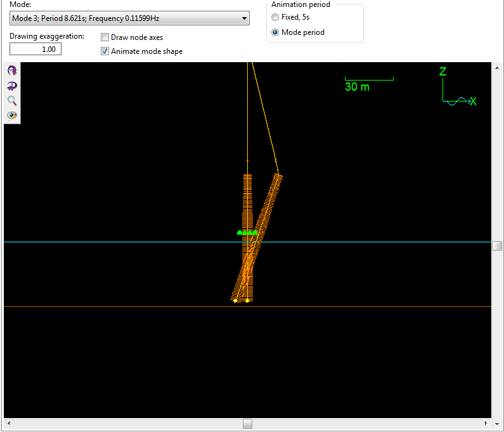The height and width of the screenshot is (432, 504).
Task: Click the rotate view about vertical axis icon
Action: 12,86
